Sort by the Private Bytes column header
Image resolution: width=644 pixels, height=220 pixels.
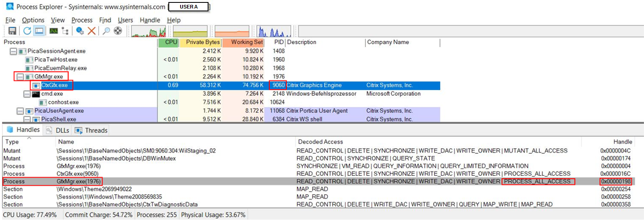pos(201,42)
